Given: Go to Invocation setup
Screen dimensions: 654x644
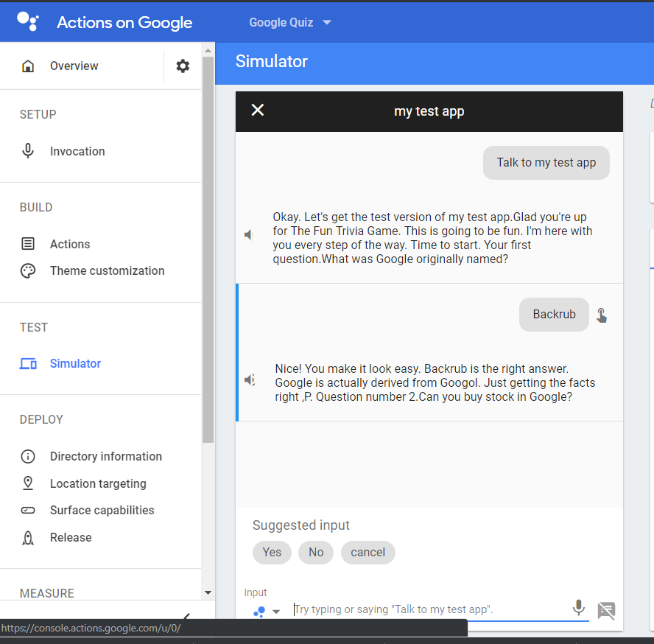Looking at the screenshot, I should click(77, 151).
